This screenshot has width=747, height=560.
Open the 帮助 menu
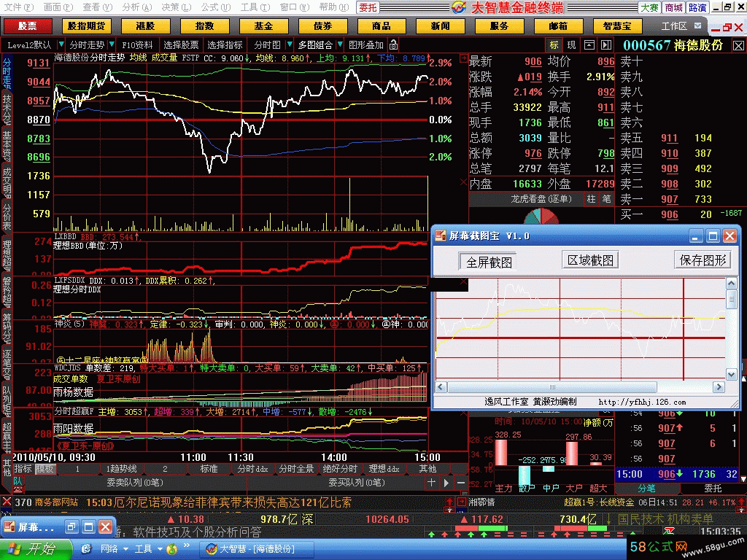(333, 7)
